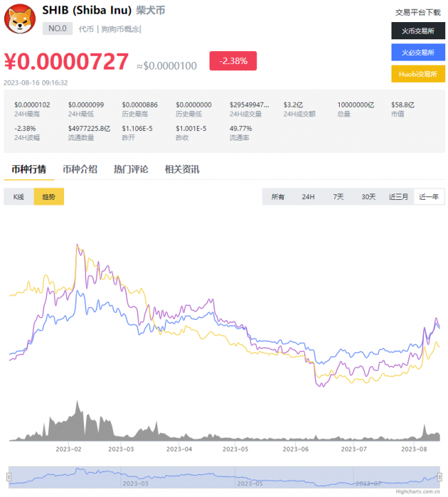Click the 2023-05 main axis label
The width and height of the screenshot is (448, 497).
(236, 449)
